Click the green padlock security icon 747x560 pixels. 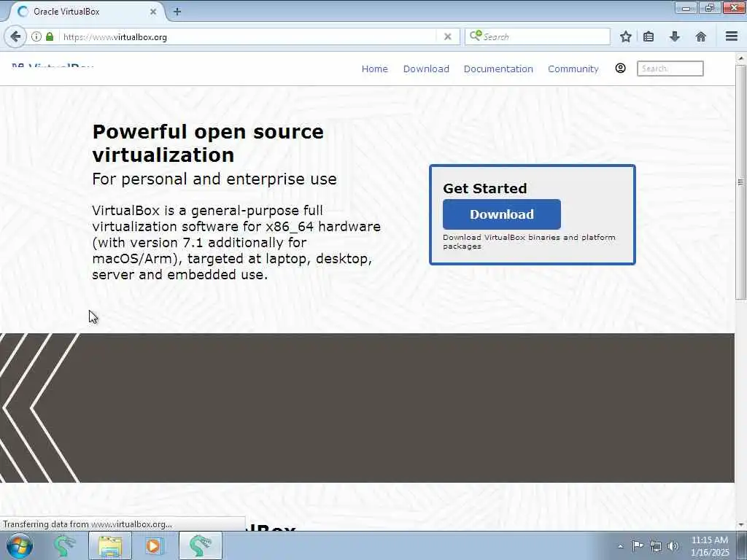point(50,36)
